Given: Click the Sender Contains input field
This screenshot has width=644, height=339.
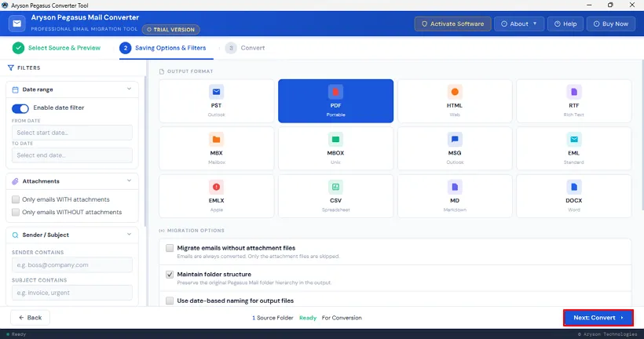Looking at the screenshot, I should coord(72,265).
